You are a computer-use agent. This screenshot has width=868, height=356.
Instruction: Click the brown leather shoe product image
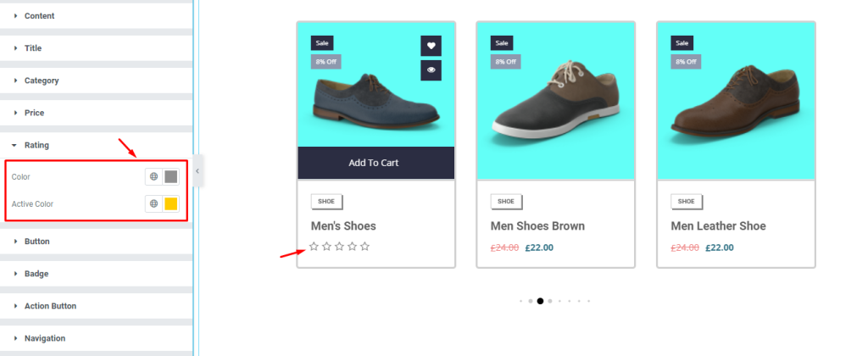(x=736, y=101)
